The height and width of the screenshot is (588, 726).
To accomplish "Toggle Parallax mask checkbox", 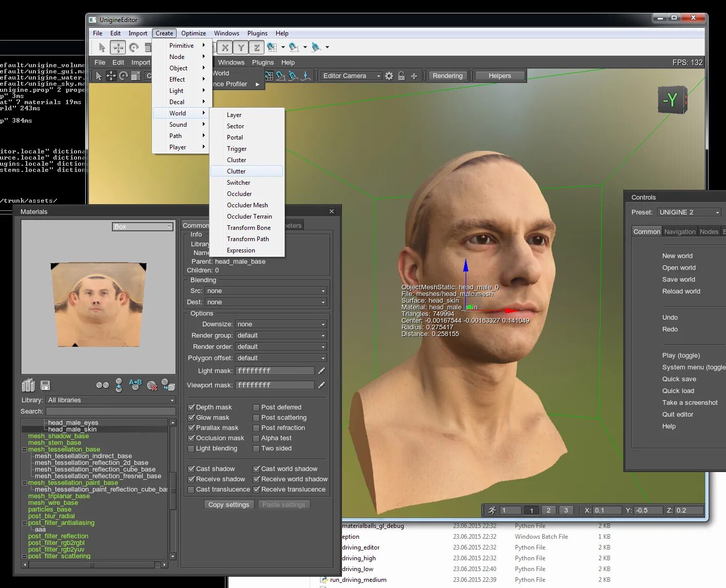I will [x=191, y=428].
